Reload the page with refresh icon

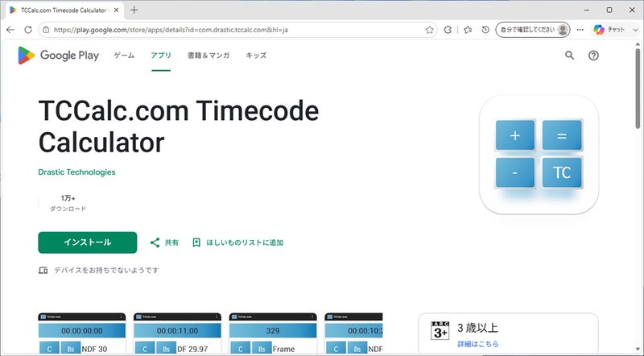28,30
